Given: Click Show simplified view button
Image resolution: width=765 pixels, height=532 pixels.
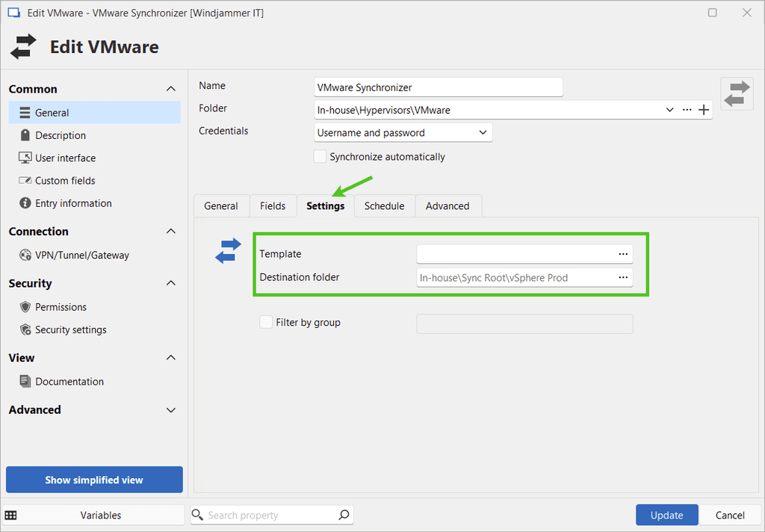Looking at the screenshot, I should (94, 480).
